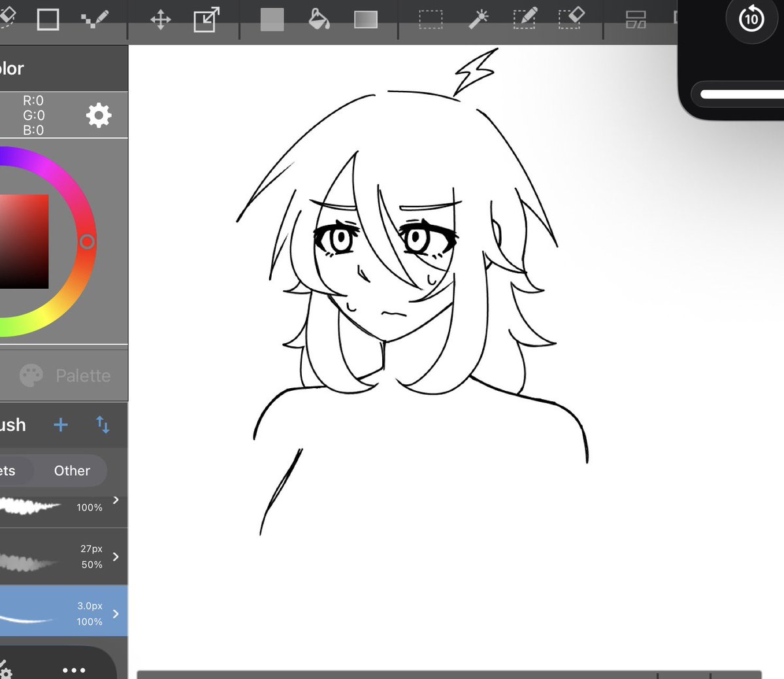Viewport: 784px width, 679px height.
Task: Select the rectangle shape tool
Action: click(x=48, y=19)
